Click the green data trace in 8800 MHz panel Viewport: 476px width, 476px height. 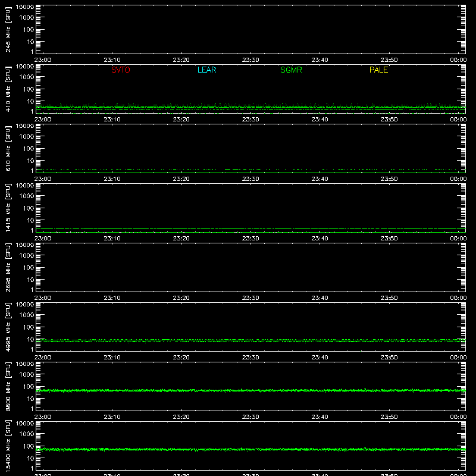click(x=250, y=390)
